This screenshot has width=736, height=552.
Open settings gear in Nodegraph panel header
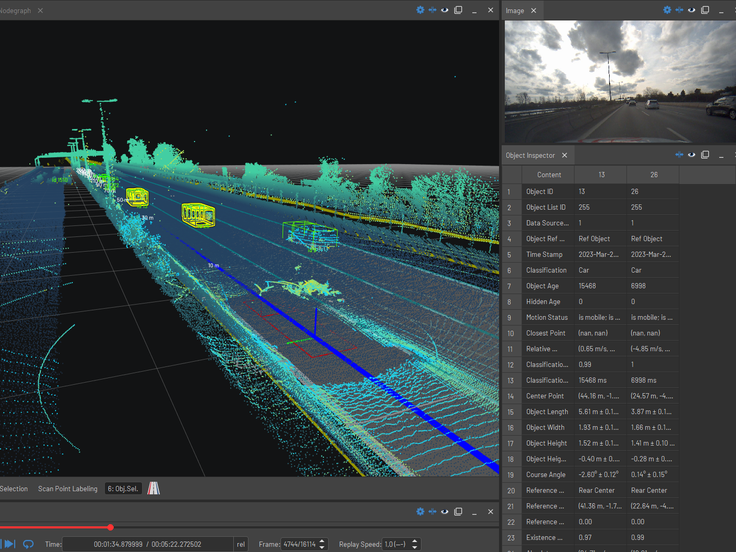coord(420,10)
